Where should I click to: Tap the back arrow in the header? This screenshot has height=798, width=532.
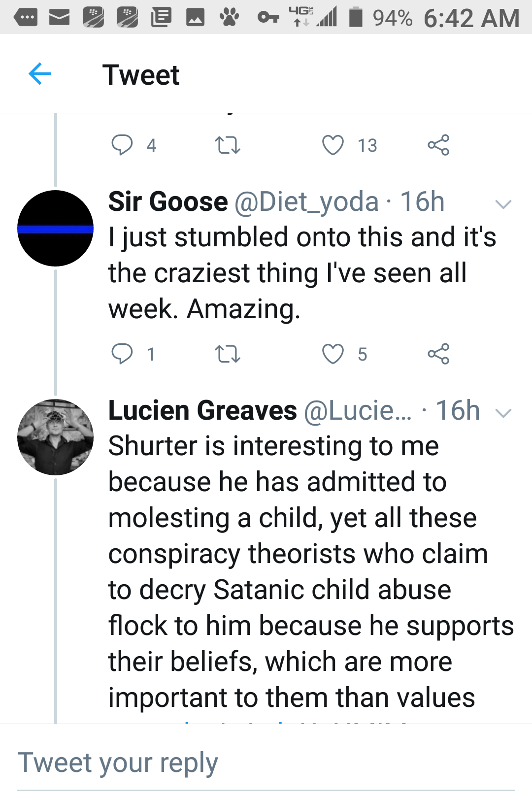[x=40, y=74]
